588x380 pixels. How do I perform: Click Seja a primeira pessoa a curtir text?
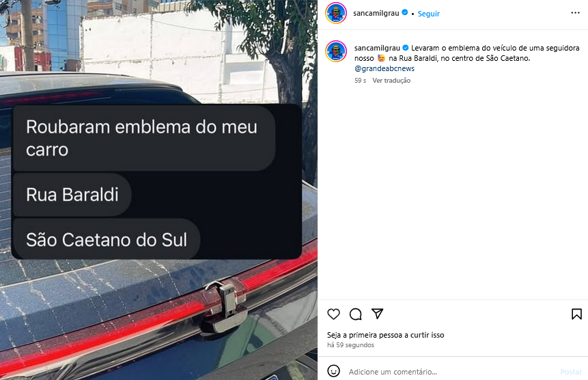tap(385, 335)
